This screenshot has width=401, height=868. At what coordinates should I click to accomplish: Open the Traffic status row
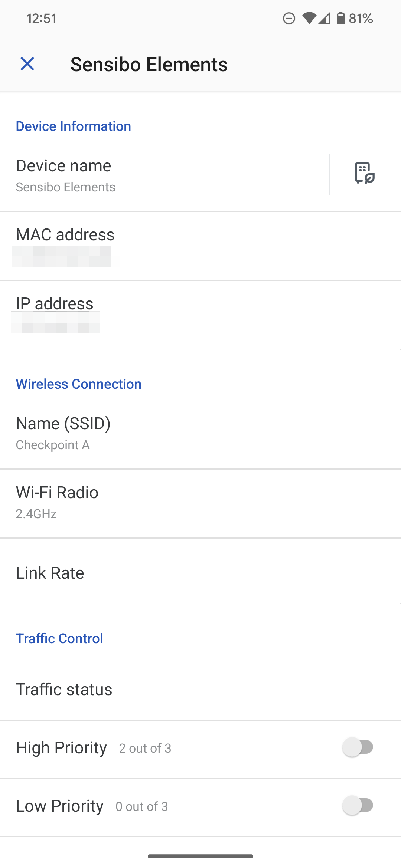tap(200, 689)
